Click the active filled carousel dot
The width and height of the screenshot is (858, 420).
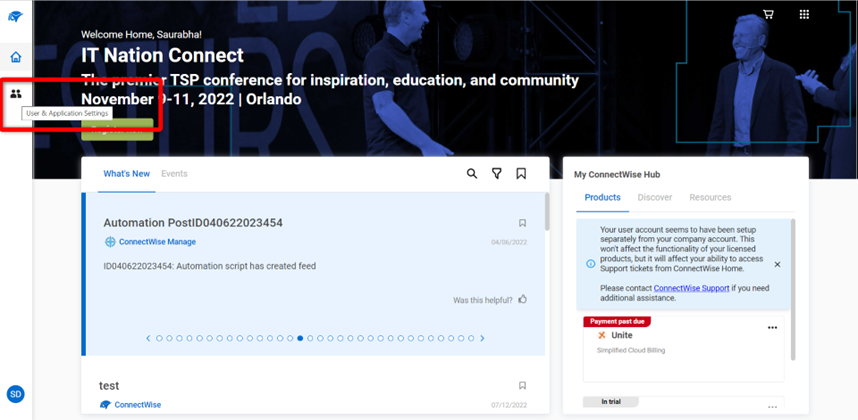click(300, 339)
